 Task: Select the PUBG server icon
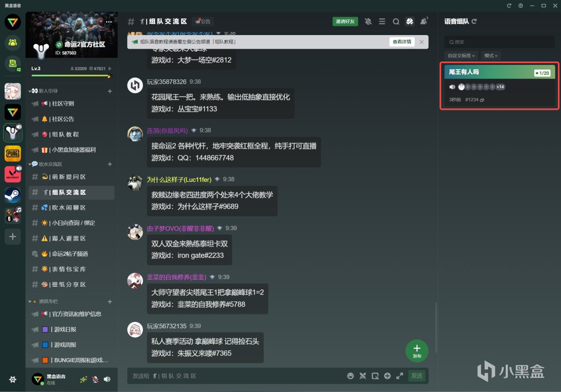(13, 153)
